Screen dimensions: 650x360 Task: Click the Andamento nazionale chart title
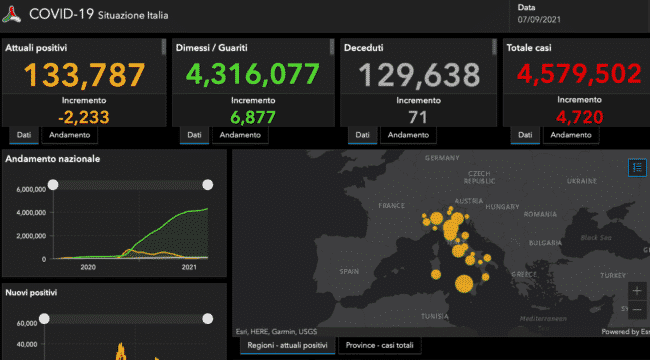(x=53, y=159)
